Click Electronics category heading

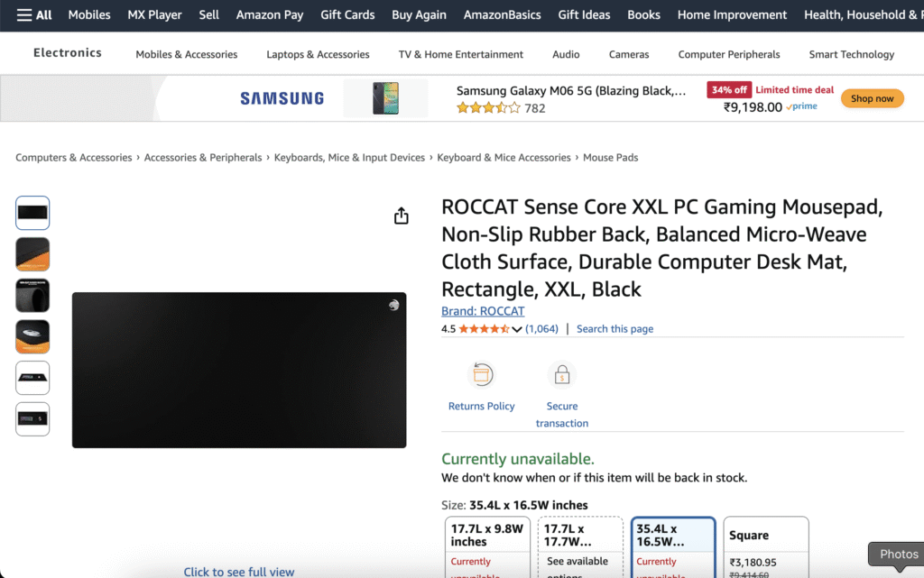click(68, 53)
